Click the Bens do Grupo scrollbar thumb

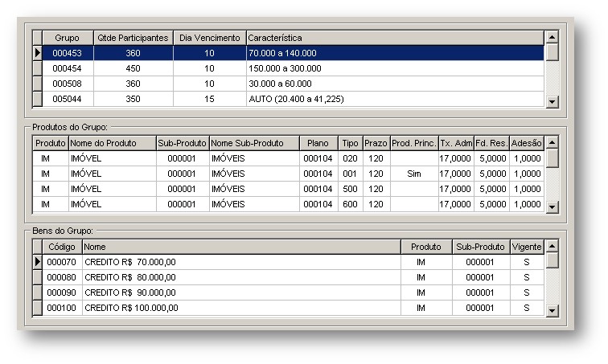(x=552, y=260)
